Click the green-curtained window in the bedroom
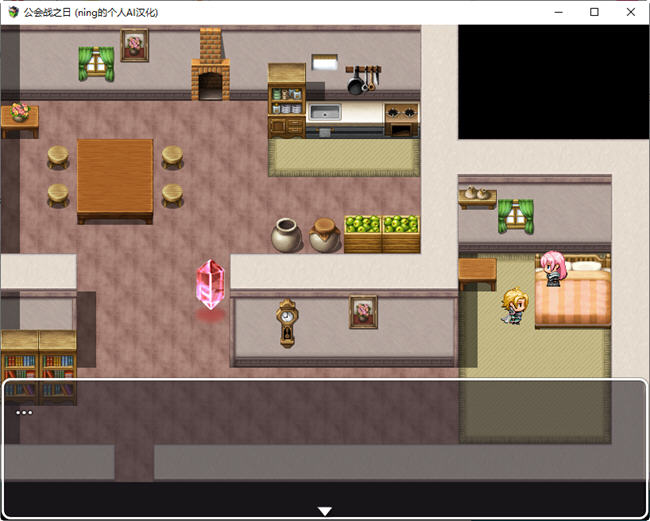This screenshot has height=521, width=650. [x=516, y=215]
